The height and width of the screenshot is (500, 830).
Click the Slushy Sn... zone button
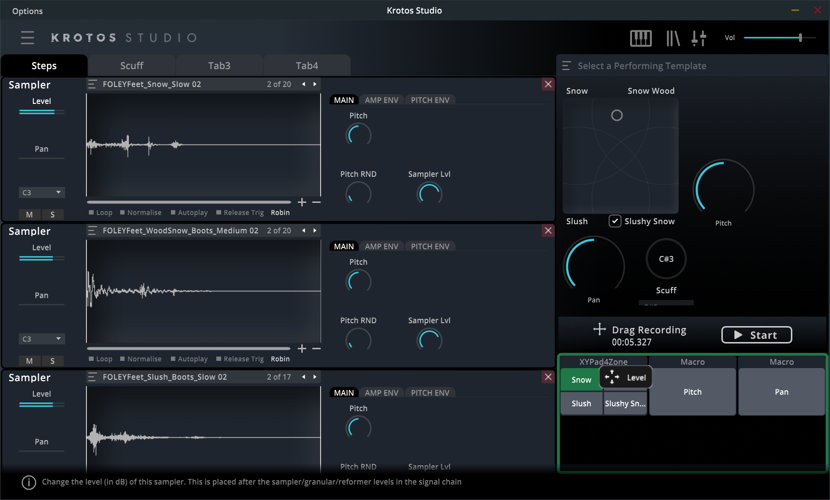coord(625,404)
